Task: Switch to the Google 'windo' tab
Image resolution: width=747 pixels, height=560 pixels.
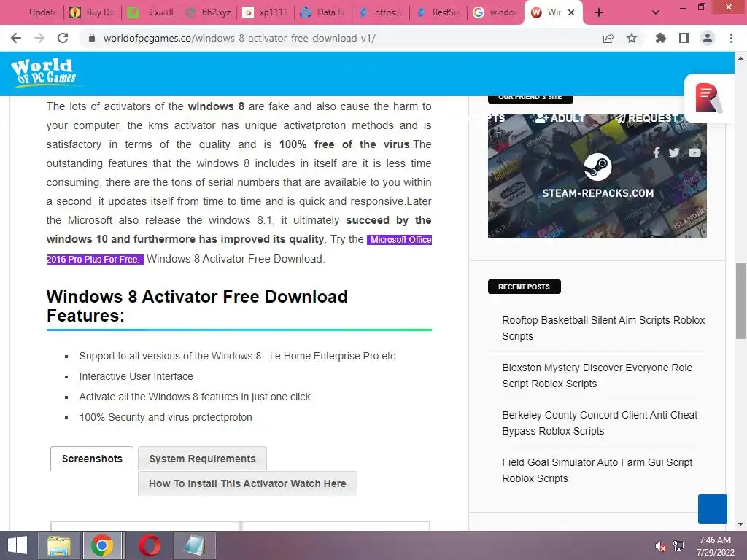Action: click(x=496, y=12)
